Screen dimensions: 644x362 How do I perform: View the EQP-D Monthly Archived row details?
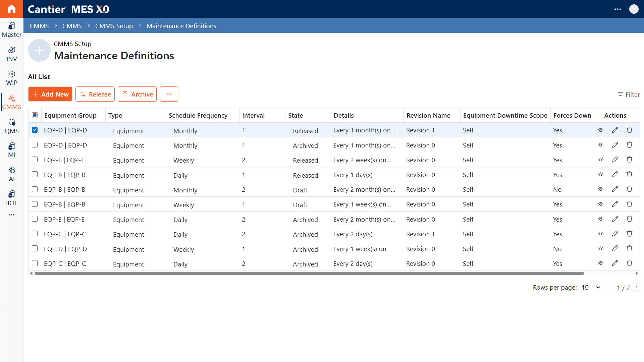[600, 145]
